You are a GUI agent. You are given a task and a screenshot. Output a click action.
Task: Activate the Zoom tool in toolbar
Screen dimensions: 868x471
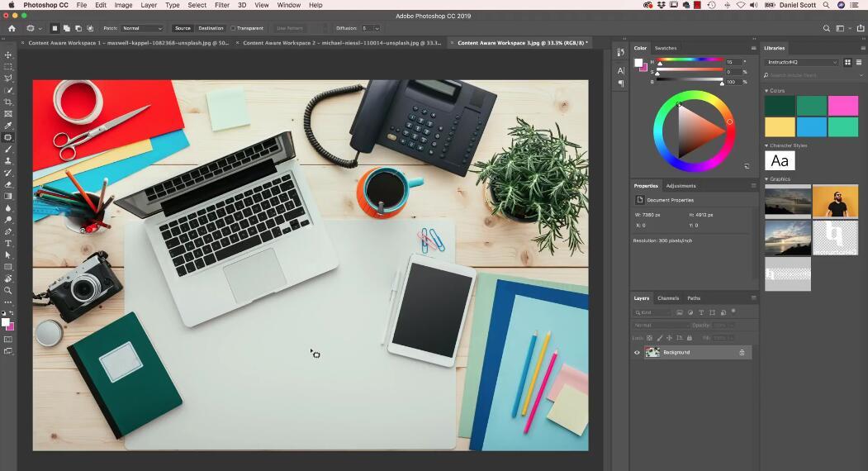8,291
